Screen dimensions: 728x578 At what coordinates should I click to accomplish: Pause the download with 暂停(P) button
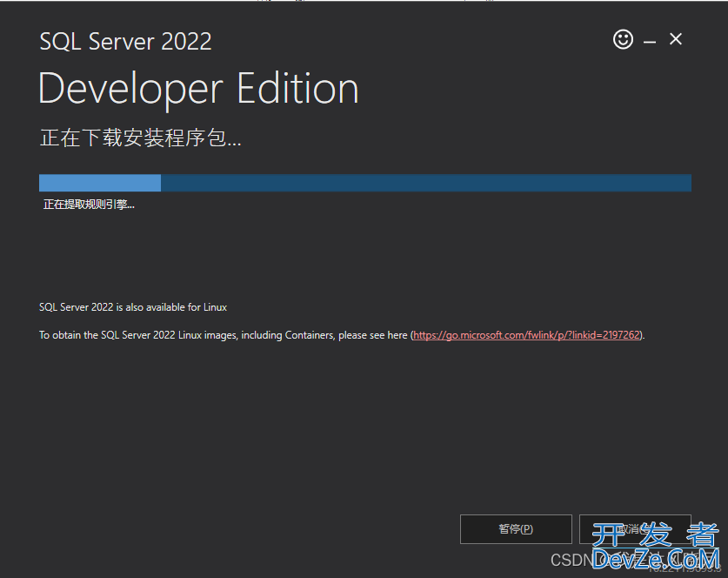coord(516,528)
